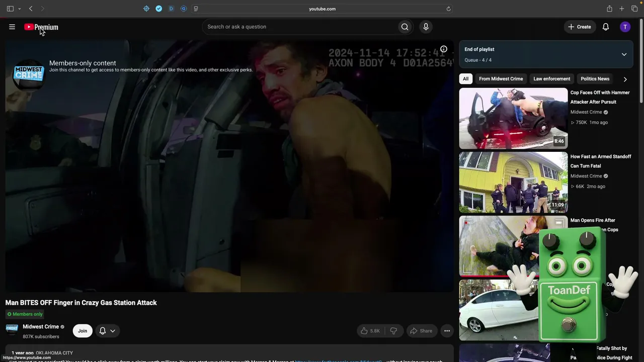Dislike this video
The height and width of the screenshot is (362, 644).
click(393, 331)
